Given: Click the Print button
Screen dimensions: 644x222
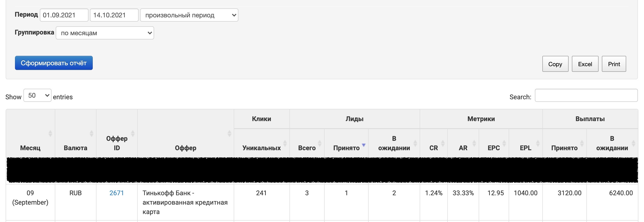Looking at the screenshot, I should 614,64.
